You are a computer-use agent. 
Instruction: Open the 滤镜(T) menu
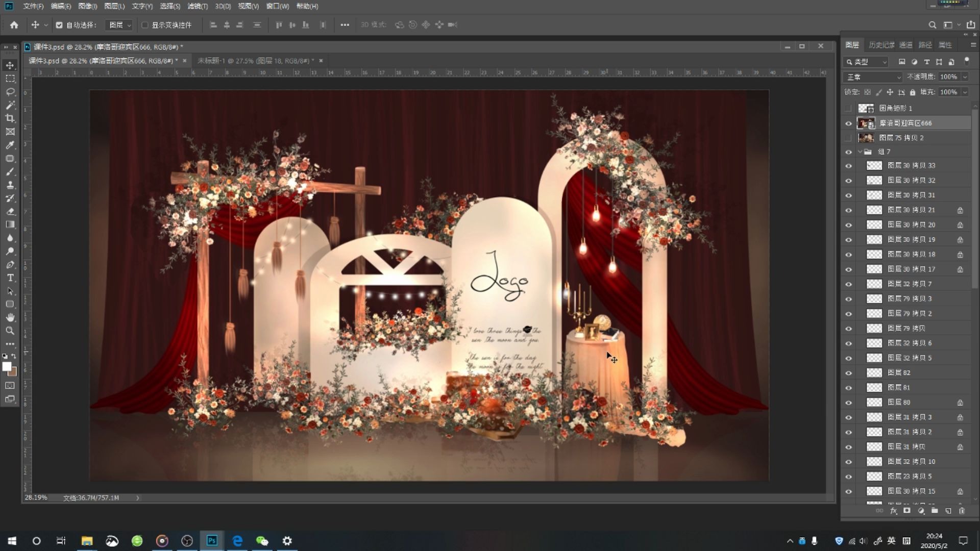coord(198,6)
